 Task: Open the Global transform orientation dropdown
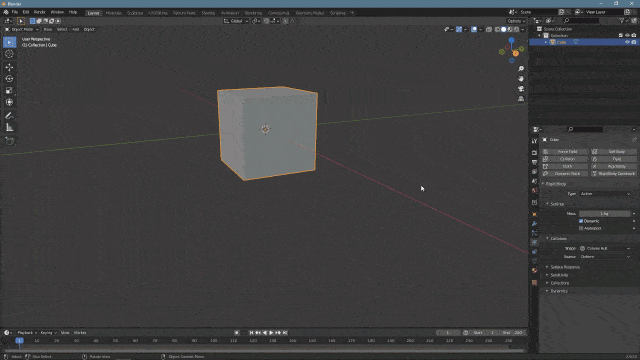tap(236, 21)
